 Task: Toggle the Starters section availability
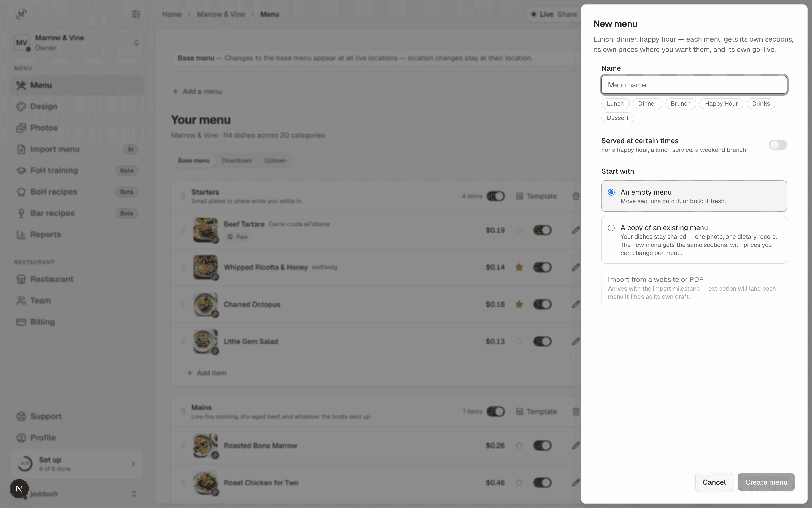tap(496, 196)
